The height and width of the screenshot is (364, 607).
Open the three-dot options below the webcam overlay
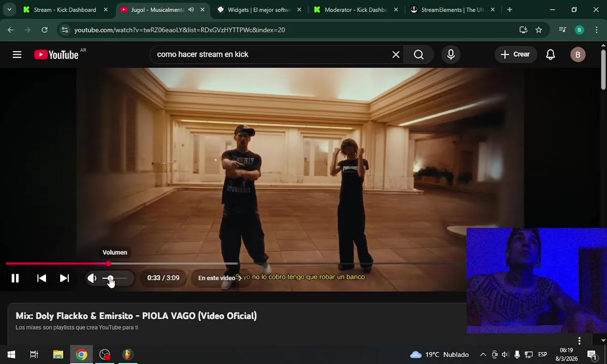pyautogui.click(x=579, y=341)
